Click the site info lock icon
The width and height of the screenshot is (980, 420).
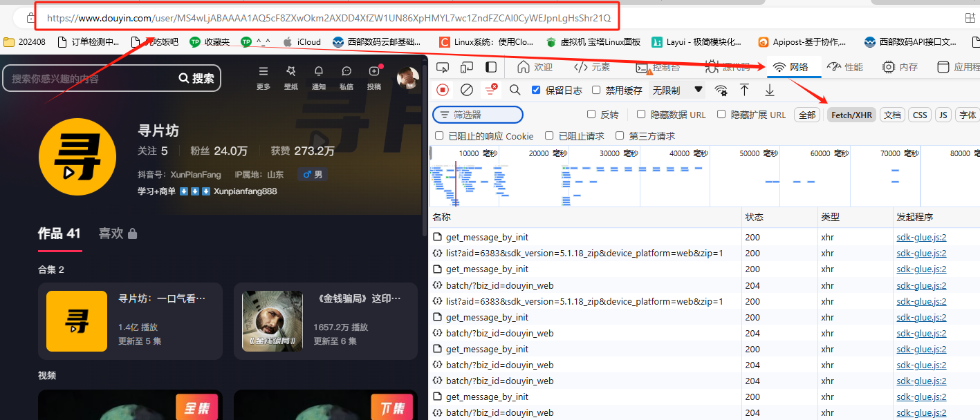tap(30, 17)
